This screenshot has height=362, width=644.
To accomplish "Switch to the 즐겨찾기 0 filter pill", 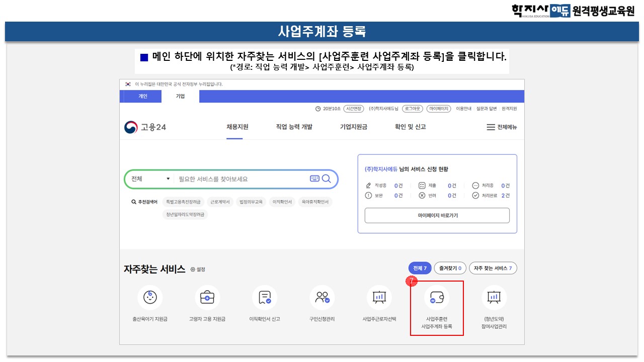I will pos(450,268).
